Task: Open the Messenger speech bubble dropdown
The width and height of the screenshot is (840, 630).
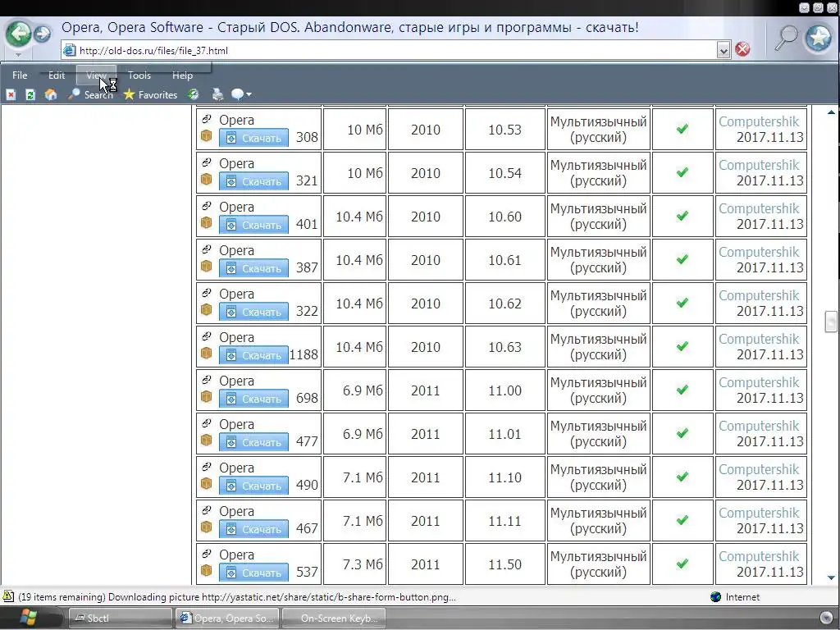Action: point(241,95)
